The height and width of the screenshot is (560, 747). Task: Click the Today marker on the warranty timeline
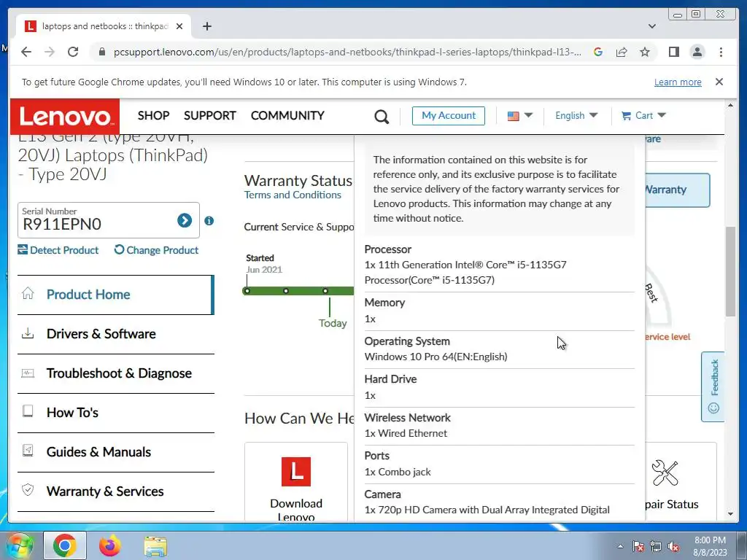[x=332, y=323]
